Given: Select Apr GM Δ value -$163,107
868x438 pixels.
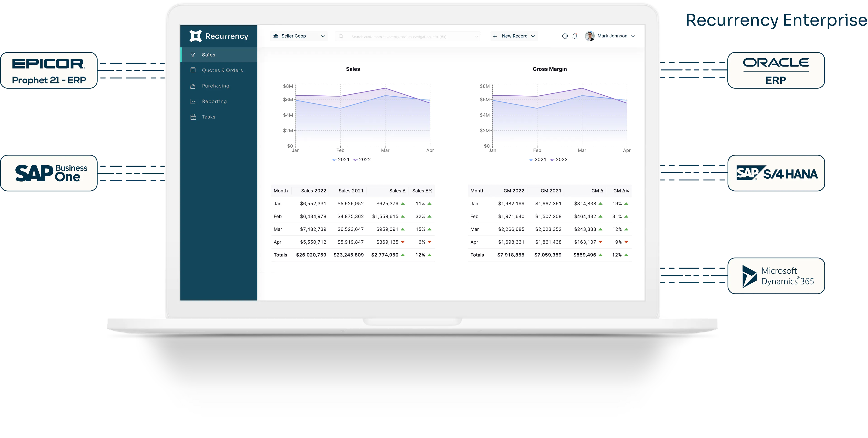Looking at the screenshot, I should tap(584, 242).
